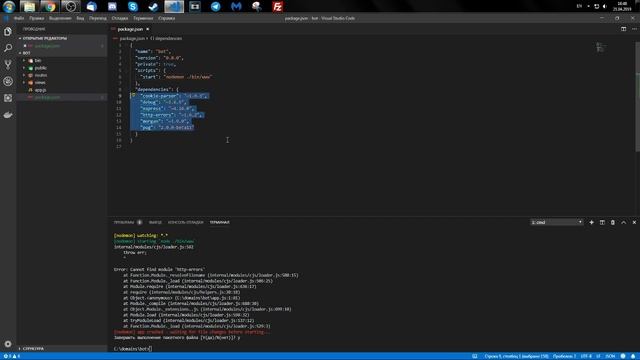The image size is (640, 360).
Task: Open FileZilla from the taskbar
Action: point(278,7)
